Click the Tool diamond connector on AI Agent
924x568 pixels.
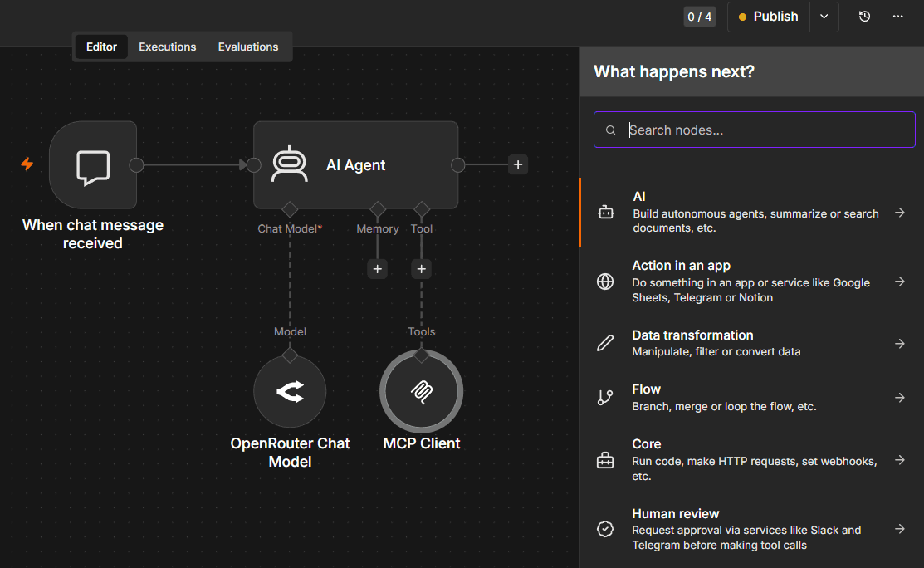point(422,209)
